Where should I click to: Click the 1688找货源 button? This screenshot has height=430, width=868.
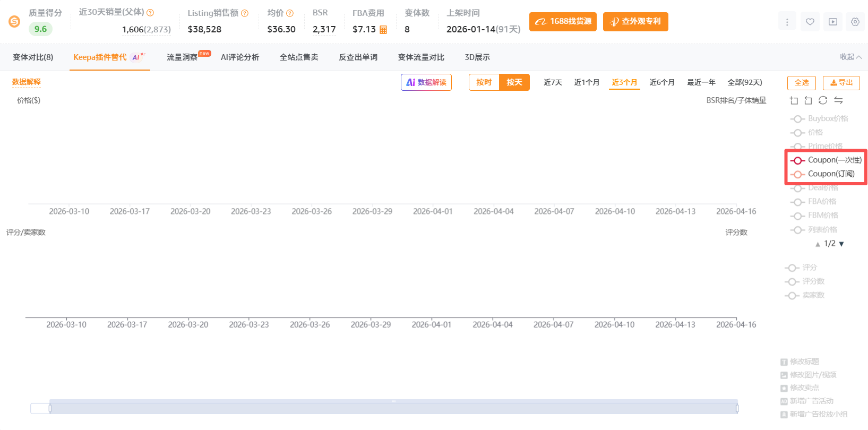pyautogui.click(x=563, y=22)
